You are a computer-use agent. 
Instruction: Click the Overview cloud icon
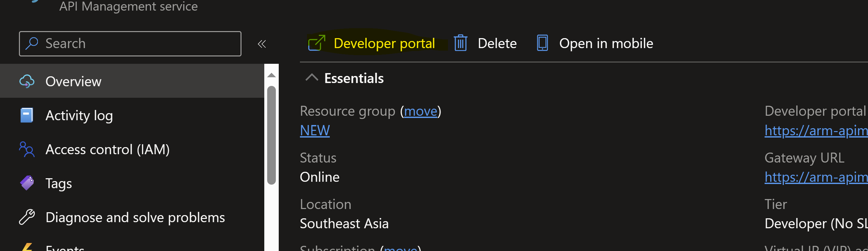coord(27,81)
